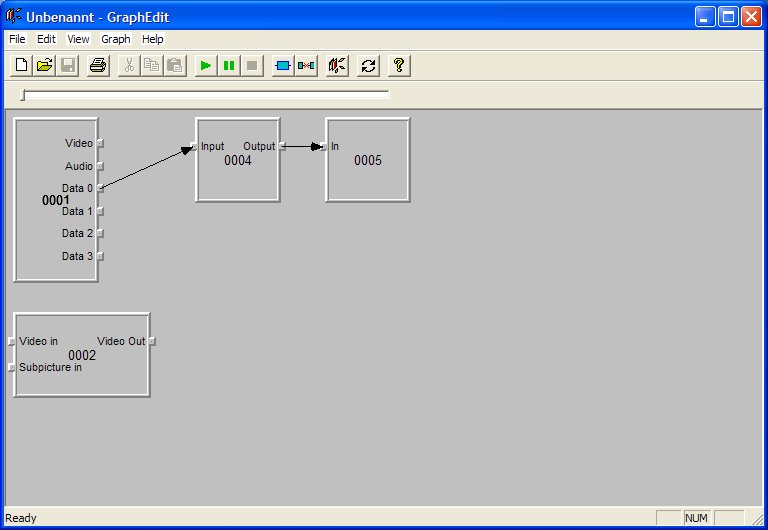Select the Input pin of filter 0004
This screenshot has width=768, height=530.
tap(194, 146)
